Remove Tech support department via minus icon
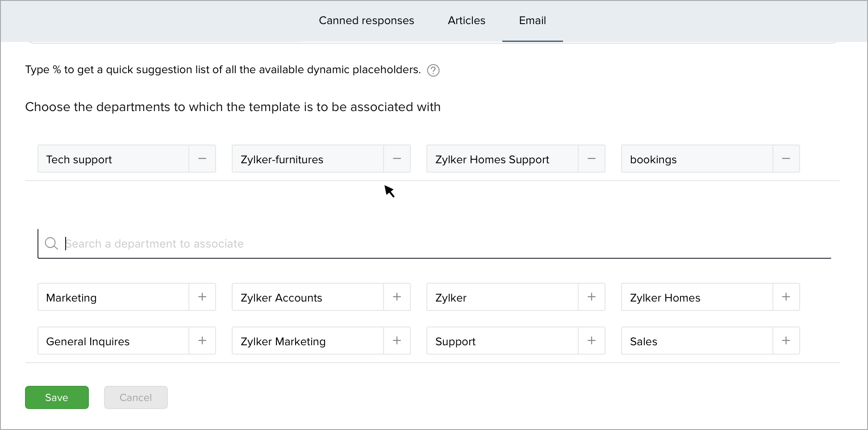This screenshot has width=868, height=430. (202, 159)
